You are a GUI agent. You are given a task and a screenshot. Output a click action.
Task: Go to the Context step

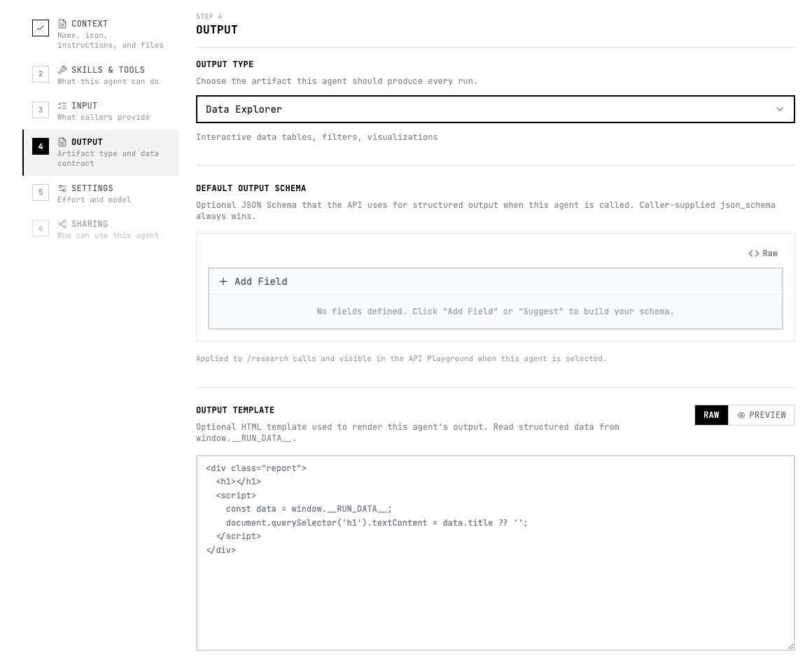101,34
